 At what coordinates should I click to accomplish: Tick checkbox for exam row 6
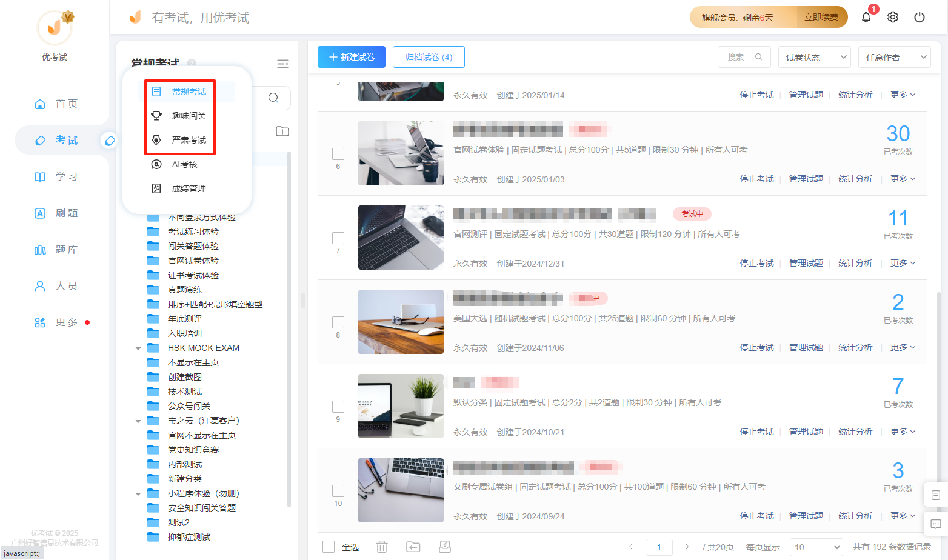coord(338,154)
